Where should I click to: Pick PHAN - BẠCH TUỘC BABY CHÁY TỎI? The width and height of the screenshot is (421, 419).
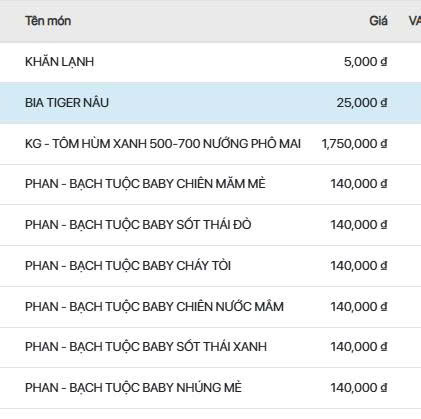pyautogui.click(x=128, y=266)
